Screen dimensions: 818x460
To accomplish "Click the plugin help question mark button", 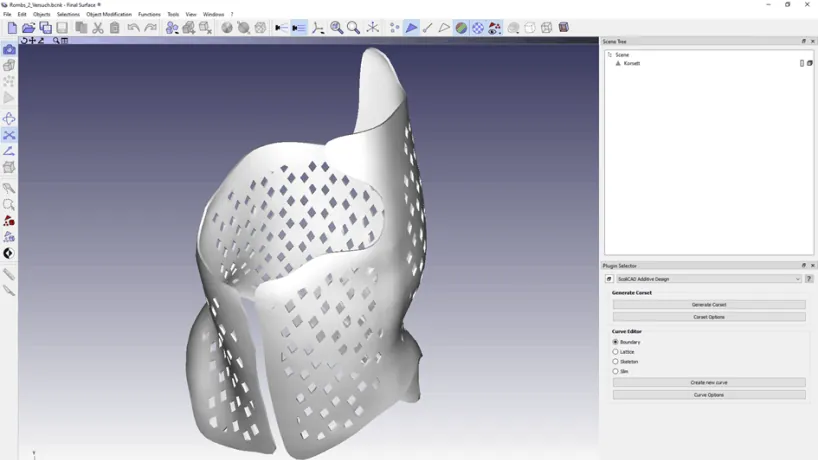I will (809, 279).
